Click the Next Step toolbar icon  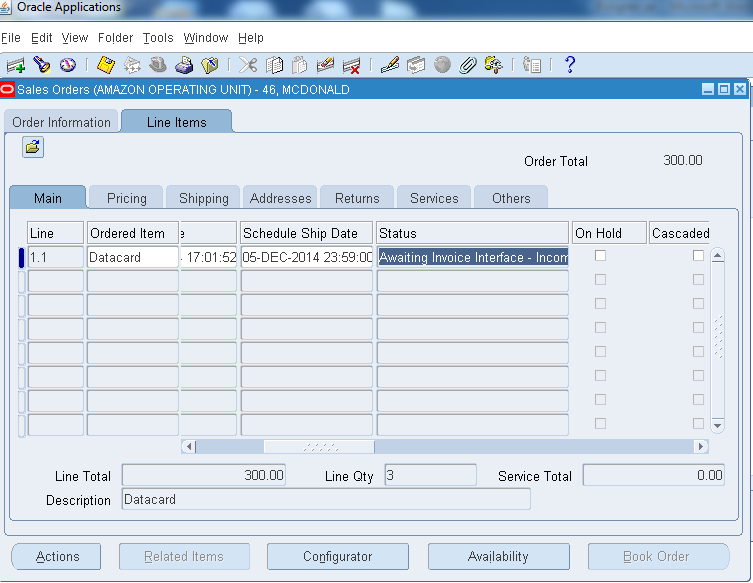pos(132,65)
